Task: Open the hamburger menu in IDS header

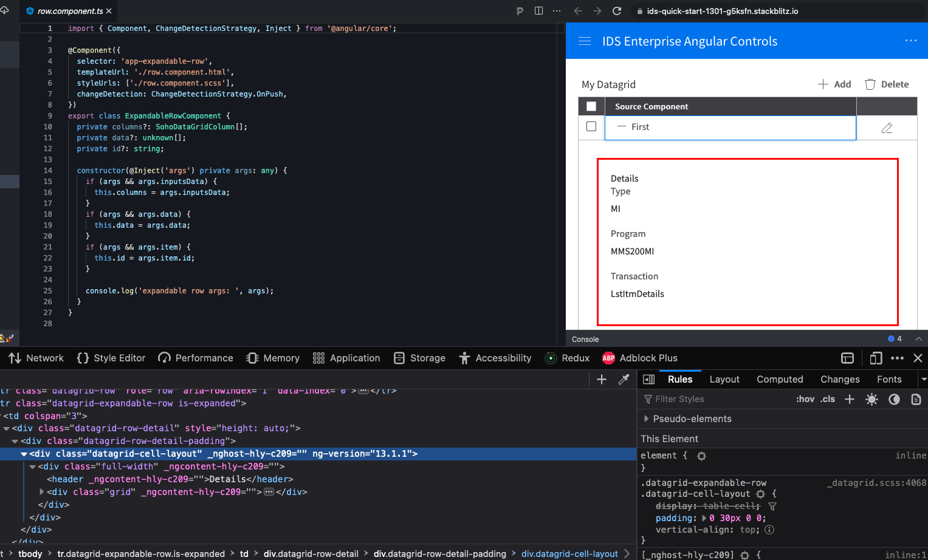Action: [585, 41]
